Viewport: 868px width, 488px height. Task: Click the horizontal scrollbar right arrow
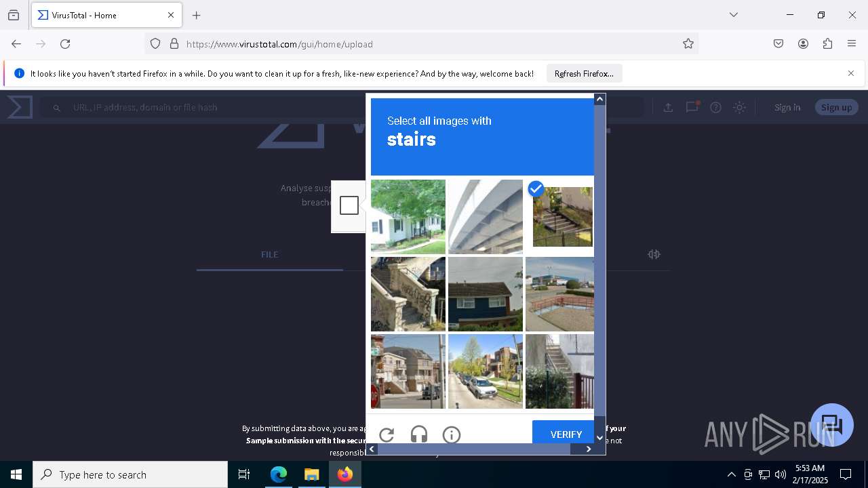click(x=589, y=449)
